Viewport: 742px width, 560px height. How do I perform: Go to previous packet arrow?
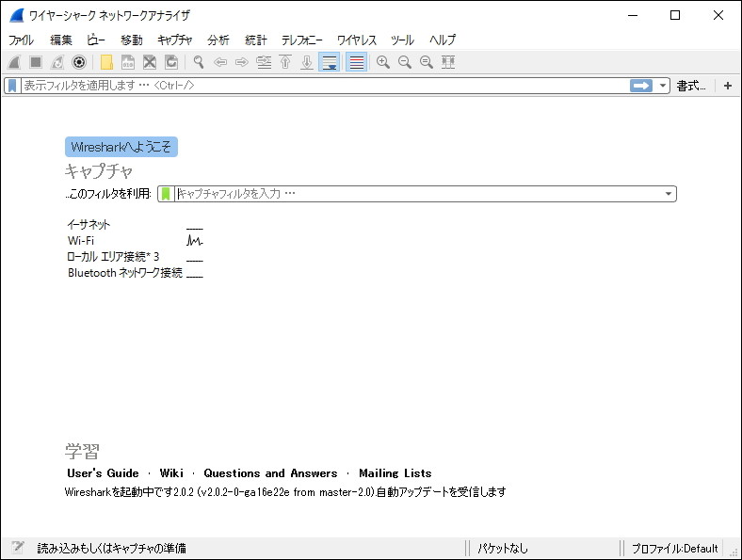pyautogui.click(x=220, y=62)
